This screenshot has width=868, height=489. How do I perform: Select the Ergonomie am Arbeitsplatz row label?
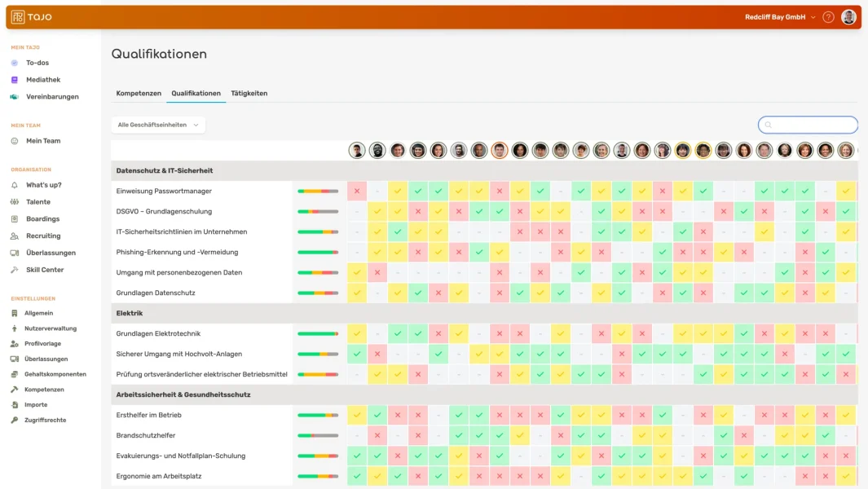(x=159, y=476)
